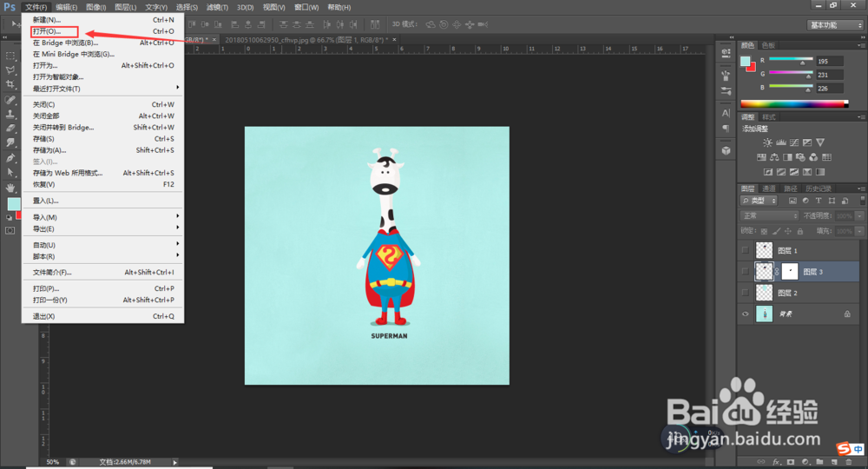Screen dimensions: 868x469
Task: Click the 3D roll mode icon
Action: tap(444, 24)
